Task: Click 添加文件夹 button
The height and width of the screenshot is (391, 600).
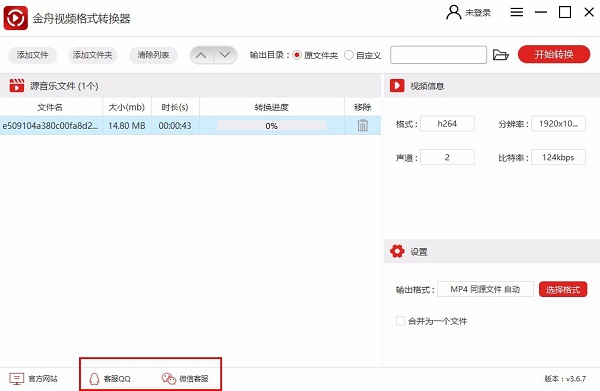Action: 93,55
